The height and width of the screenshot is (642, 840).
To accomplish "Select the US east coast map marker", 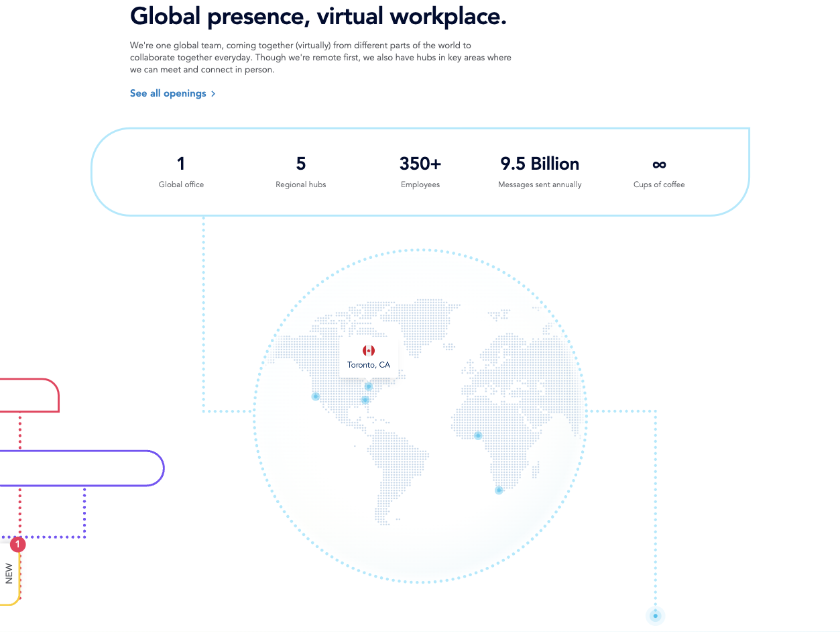I will pos(365,399).
